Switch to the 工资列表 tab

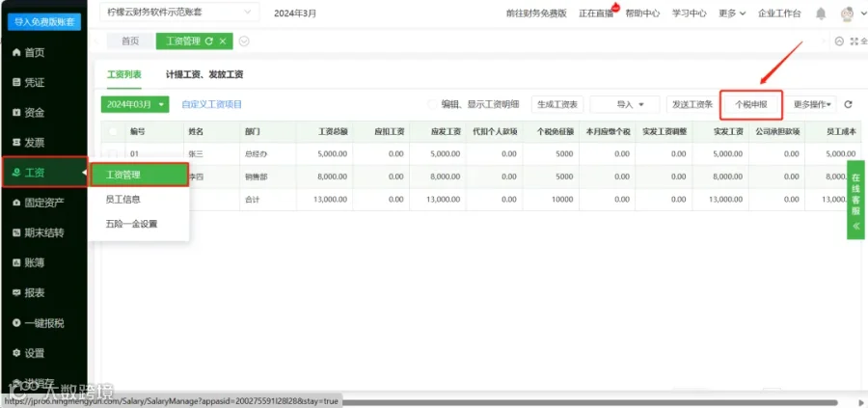(x=124, y=74)
